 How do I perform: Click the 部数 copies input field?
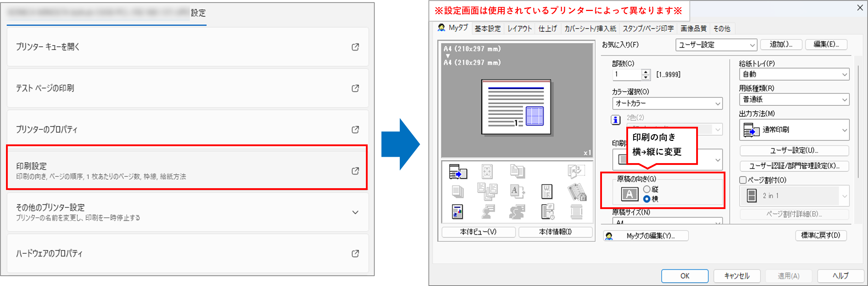point(627,75)
